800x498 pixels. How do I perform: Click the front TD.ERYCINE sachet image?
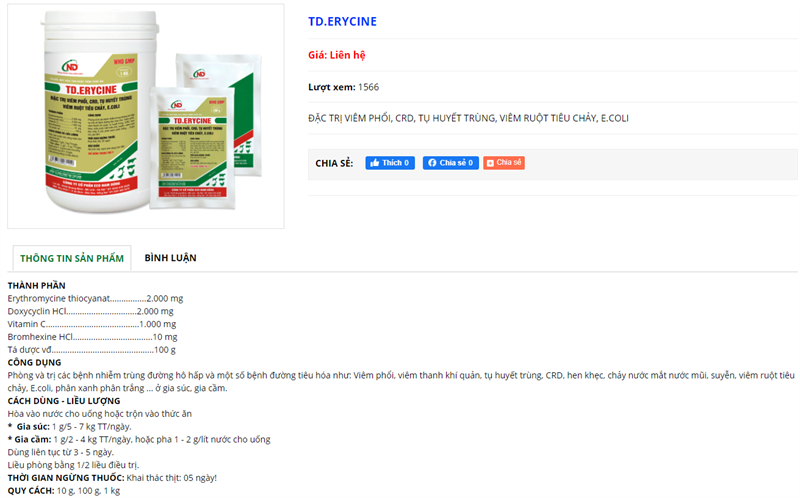click(192, 148)
